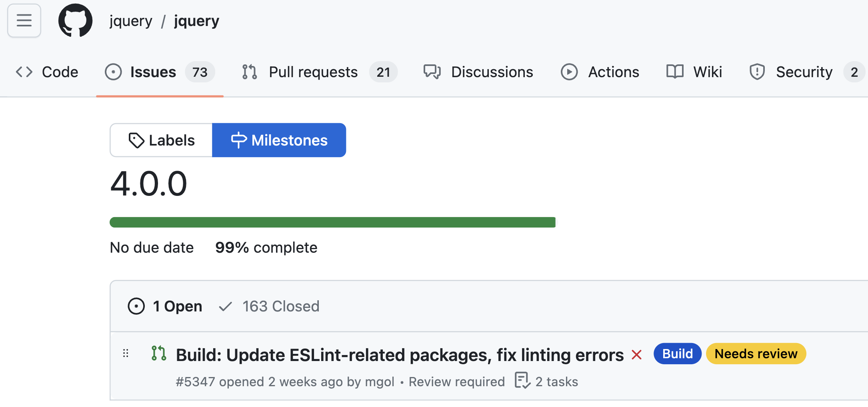The width and height of the screenshot is (868, 407).
Task: Click the Code angle brackets icon
Action: pos(24,72)
